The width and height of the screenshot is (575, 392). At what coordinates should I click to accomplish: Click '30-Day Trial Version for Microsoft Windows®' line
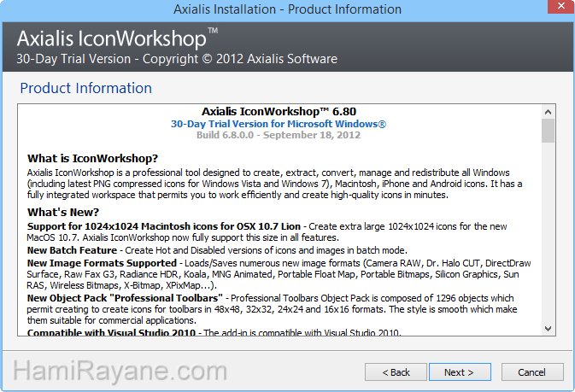[x=279, y=124]
